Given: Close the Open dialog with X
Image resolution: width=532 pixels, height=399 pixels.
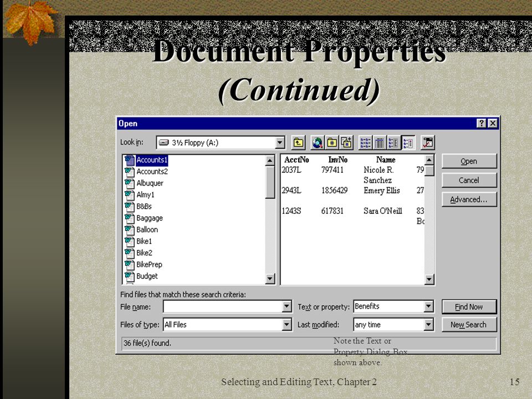Looking at the screenshot, I should click(493, 123).
